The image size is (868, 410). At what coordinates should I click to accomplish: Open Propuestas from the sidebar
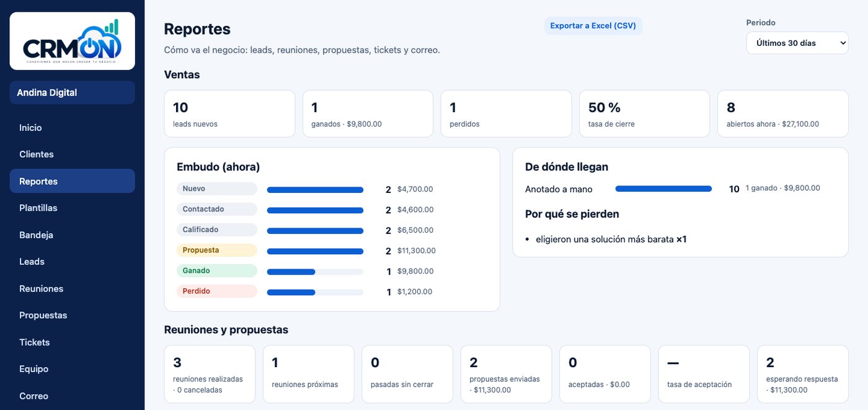coord(72,315)
